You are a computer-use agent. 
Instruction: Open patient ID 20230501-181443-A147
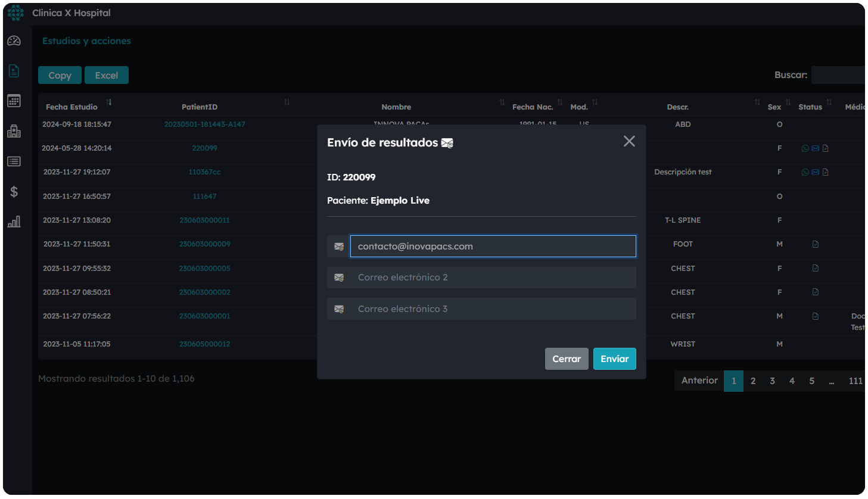[204, 124]
